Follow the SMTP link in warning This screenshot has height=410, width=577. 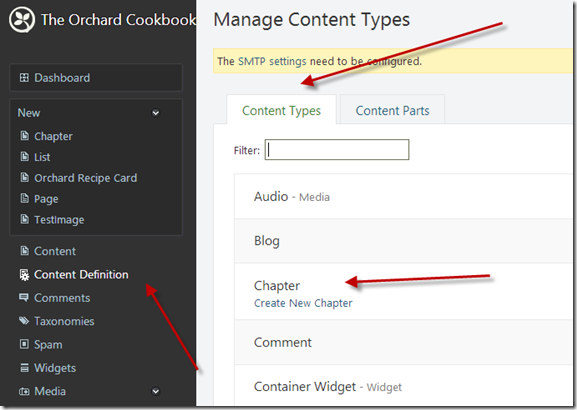(x=252, y=61)
